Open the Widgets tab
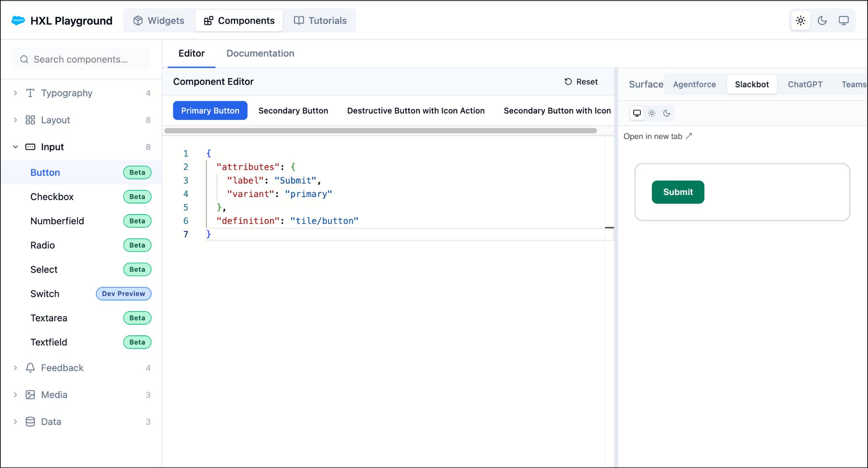 pos(159,20)
